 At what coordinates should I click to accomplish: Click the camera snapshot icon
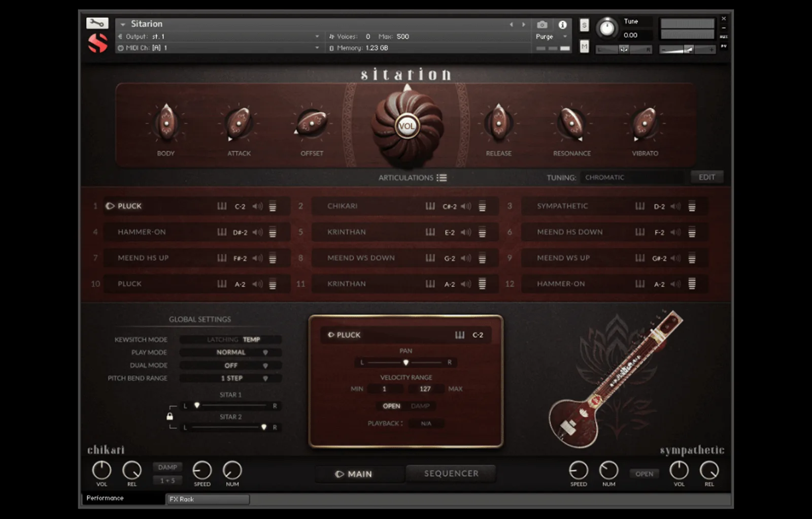coord(542,24)
